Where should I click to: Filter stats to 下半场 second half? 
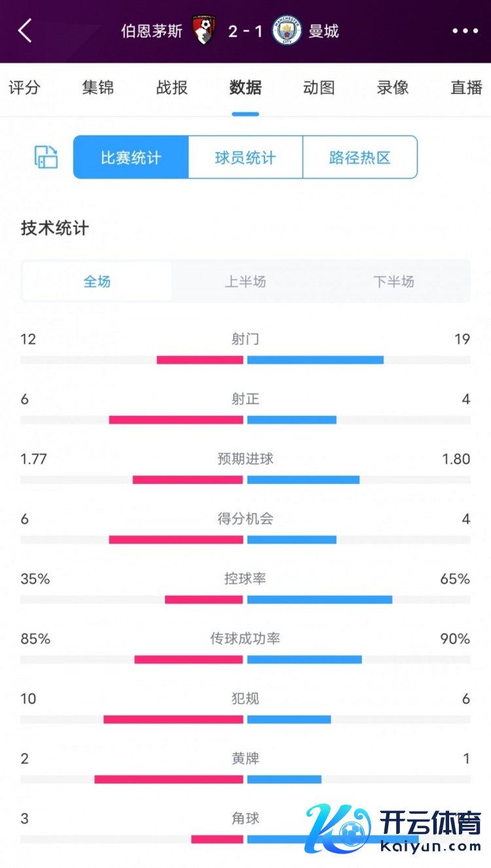393,281
